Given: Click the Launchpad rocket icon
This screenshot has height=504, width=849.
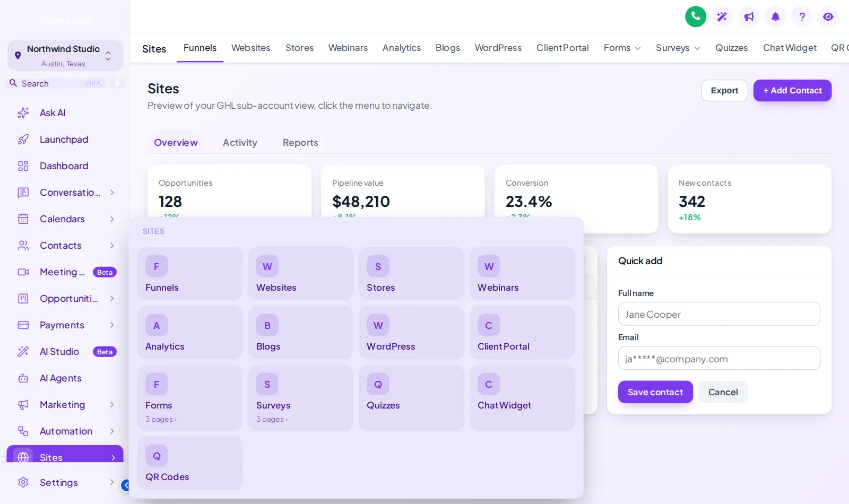Looking at the screenshot, I should [x=23, y=140].
